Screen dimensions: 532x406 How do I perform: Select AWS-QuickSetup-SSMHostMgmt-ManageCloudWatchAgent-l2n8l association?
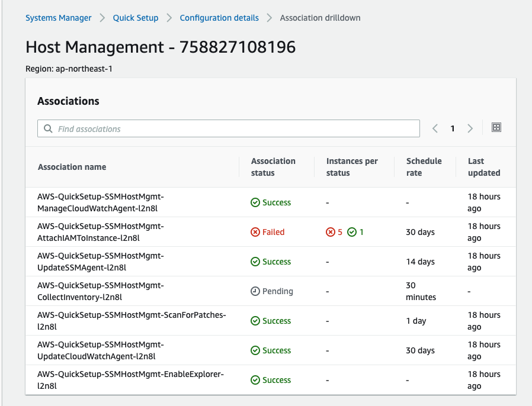(101, 202)
